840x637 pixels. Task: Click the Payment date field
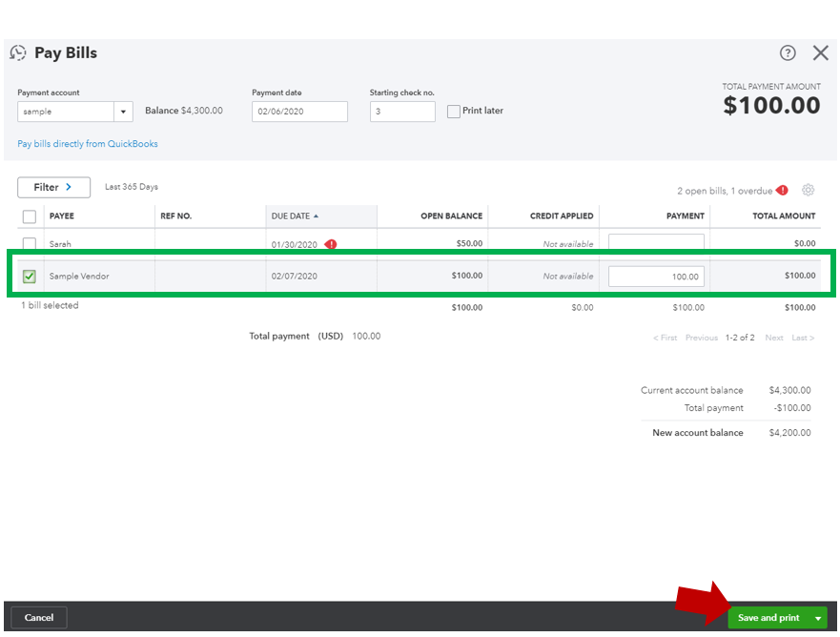[298, 112]
